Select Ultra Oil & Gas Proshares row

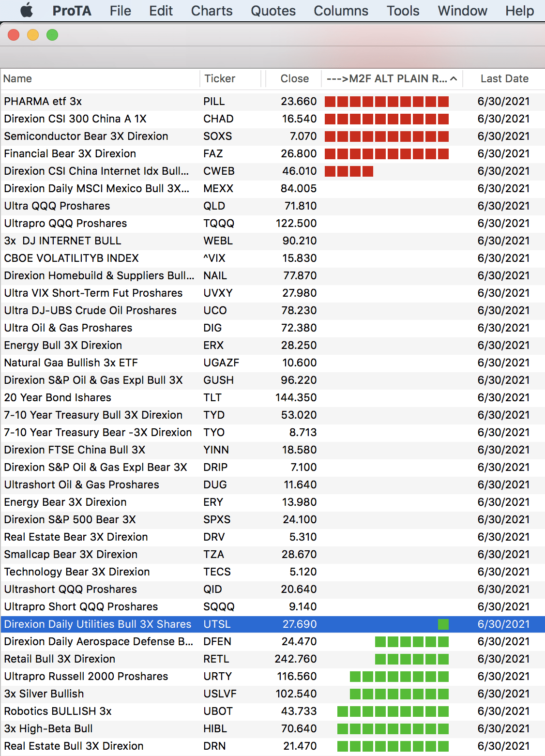(272, 328)
